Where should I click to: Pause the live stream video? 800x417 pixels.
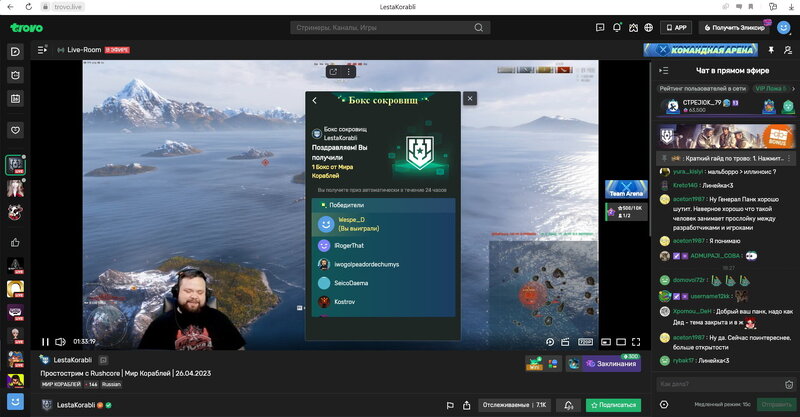click(45, 342)
